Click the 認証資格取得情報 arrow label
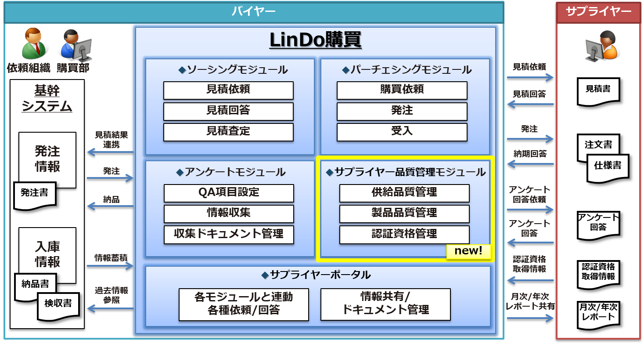The width and height of the screenshot is (644, 344). pos(529,264)
